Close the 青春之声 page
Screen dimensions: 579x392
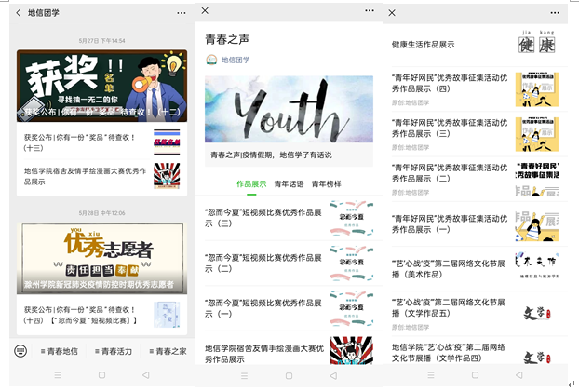pos(205,11)
